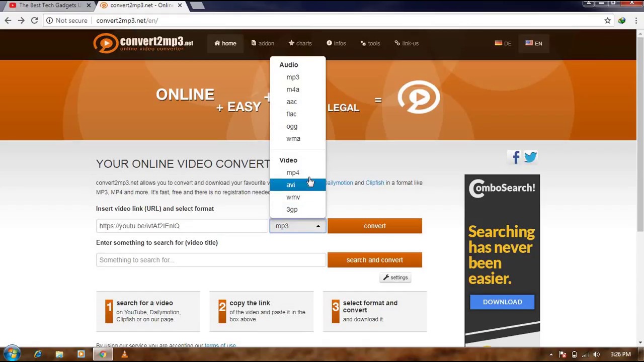Launch Internet Explorer from the taskbar
This screenshot has height=362, width=644.
tap(38, 354)
